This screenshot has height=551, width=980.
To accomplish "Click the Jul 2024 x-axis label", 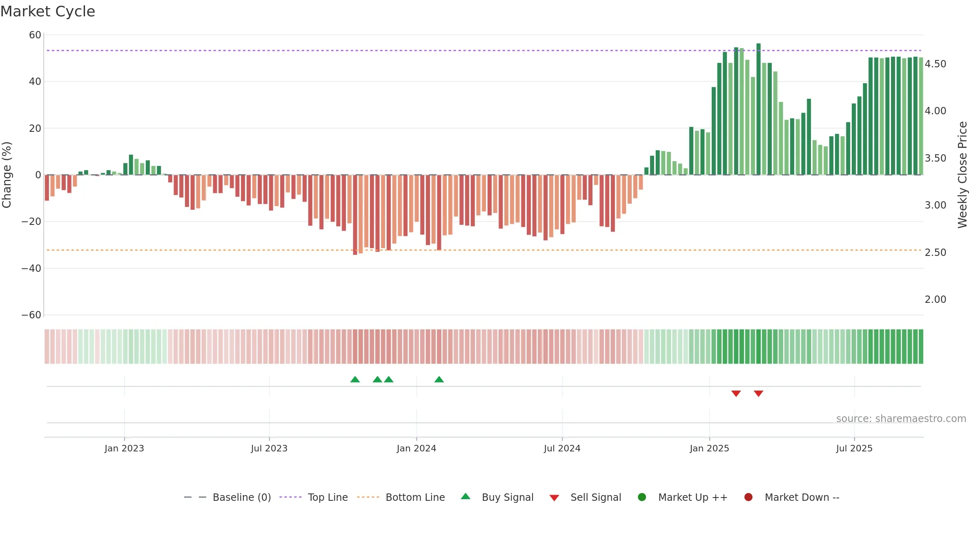I will coord(562,448).
